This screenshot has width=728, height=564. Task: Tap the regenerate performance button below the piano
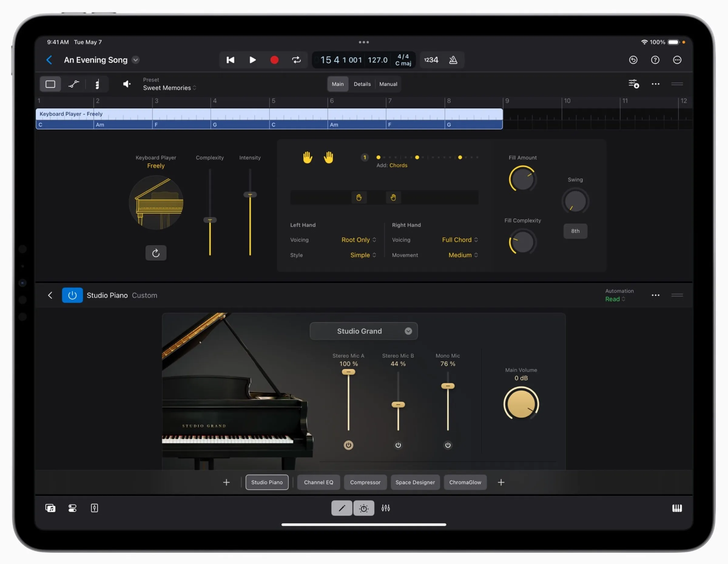[156, 253]
